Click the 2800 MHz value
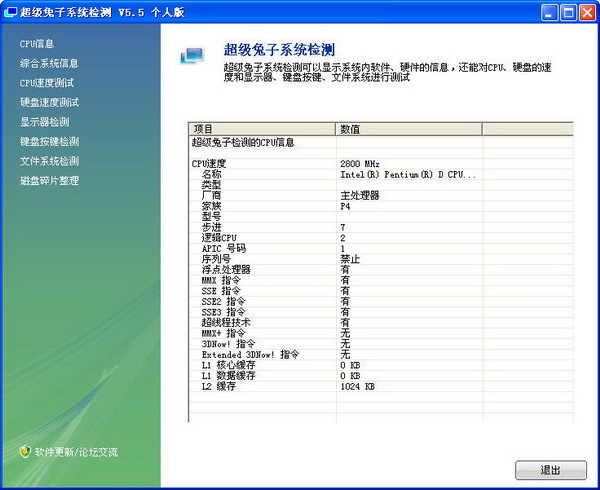This screenshot has width=600, height=490. (360, 164)
